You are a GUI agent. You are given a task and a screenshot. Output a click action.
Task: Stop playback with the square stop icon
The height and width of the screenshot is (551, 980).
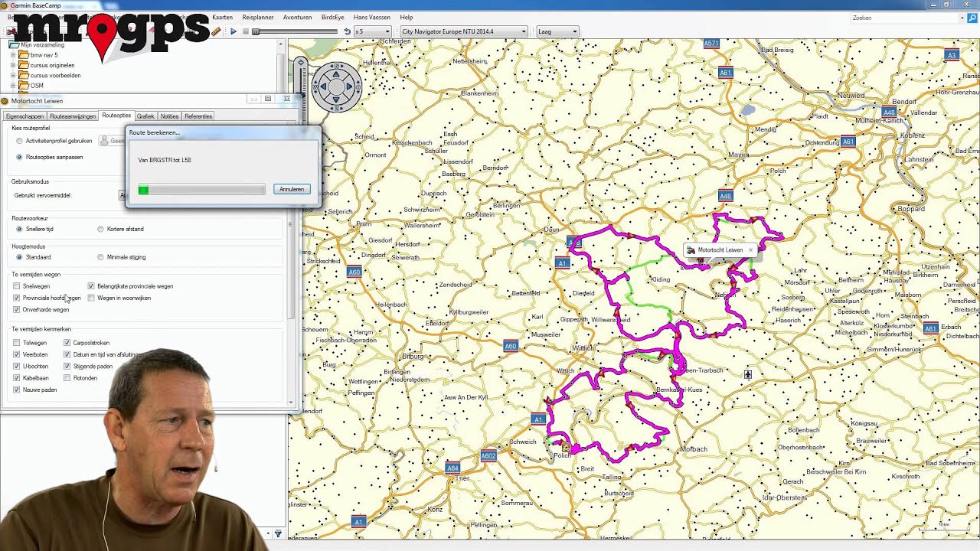245,31
